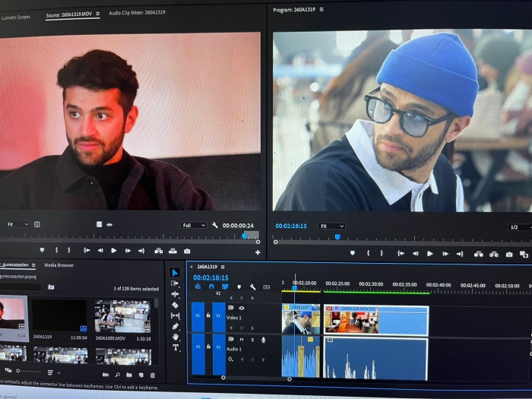The width and height of the screenshot is (532, 399).
Task: Open the Media Browser tab
Action: [x=59, y=265]
